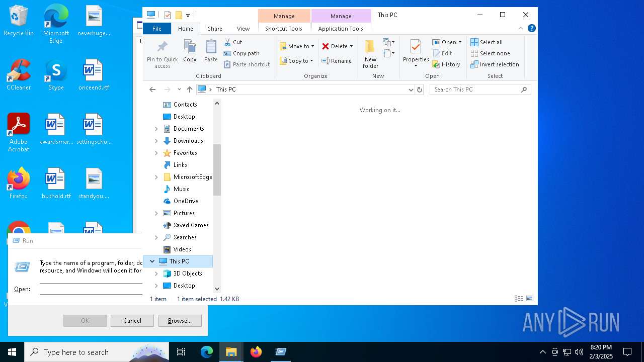Open the Delete dropdown arrow

click(x=351, y=46)
